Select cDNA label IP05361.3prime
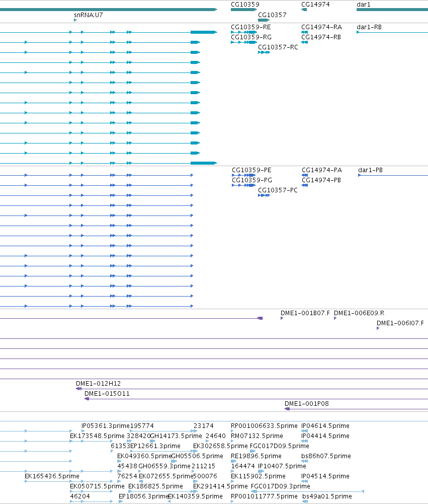This screenshot has height=504, width=428. click(x=105, y=426)
